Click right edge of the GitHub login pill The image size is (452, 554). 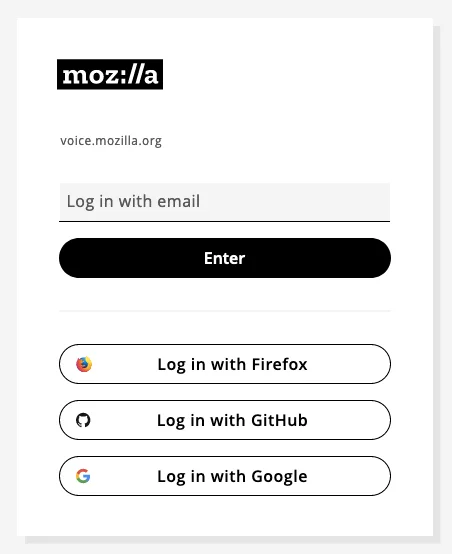click(x=382, y=420)
